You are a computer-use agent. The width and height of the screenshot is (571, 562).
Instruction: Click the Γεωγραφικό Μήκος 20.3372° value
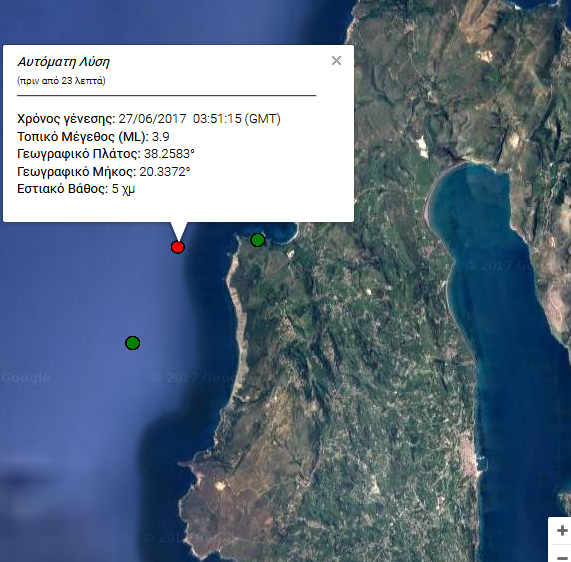tap(165, 171)
